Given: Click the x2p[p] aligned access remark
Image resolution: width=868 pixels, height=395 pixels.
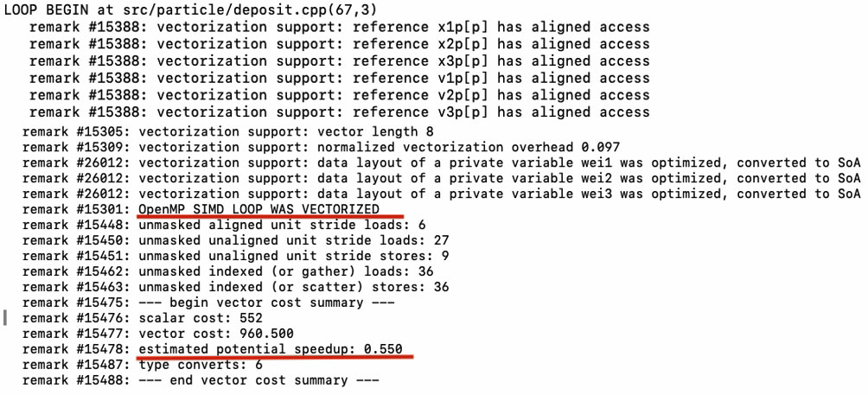Looking at the screenshot, I should click(x=339, y=44).
